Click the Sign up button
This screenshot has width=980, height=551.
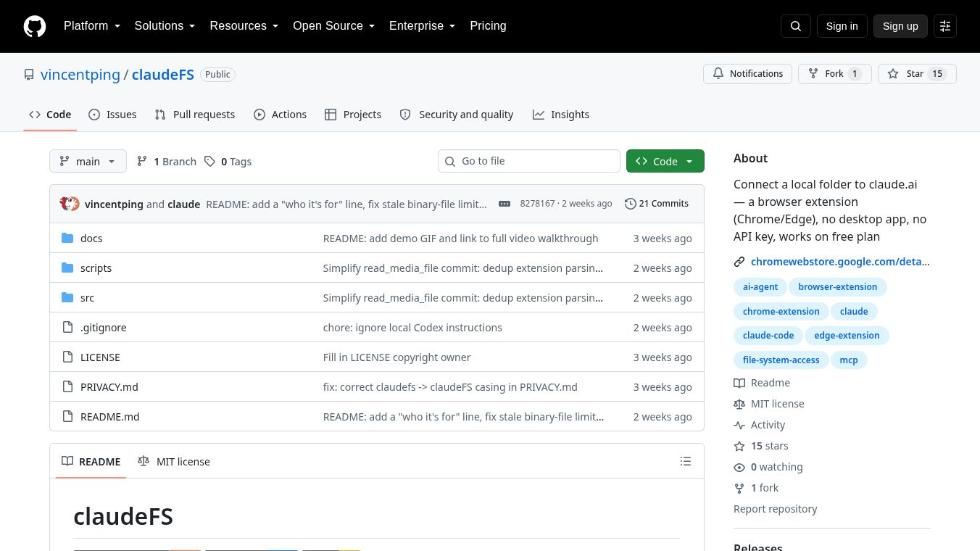pyautogui.click(x=900, y=26)
